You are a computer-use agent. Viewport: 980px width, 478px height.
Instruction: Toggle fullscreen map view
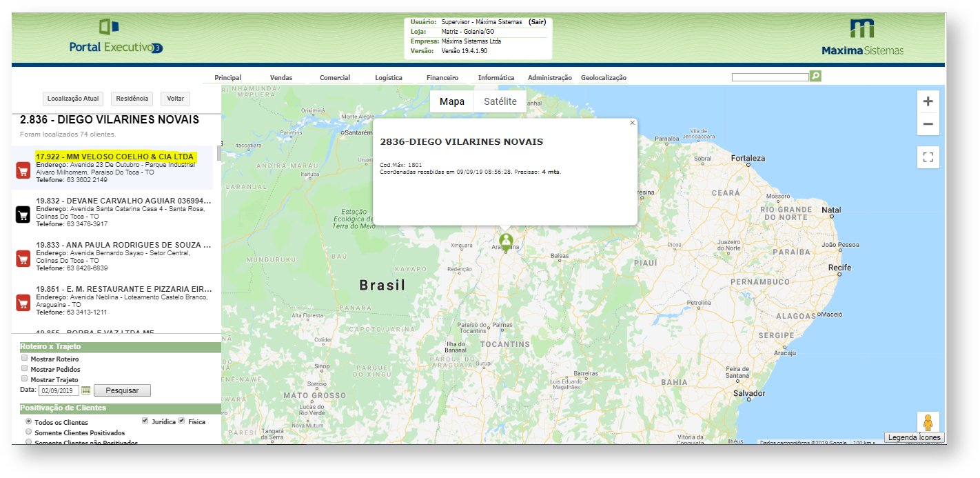928,157
